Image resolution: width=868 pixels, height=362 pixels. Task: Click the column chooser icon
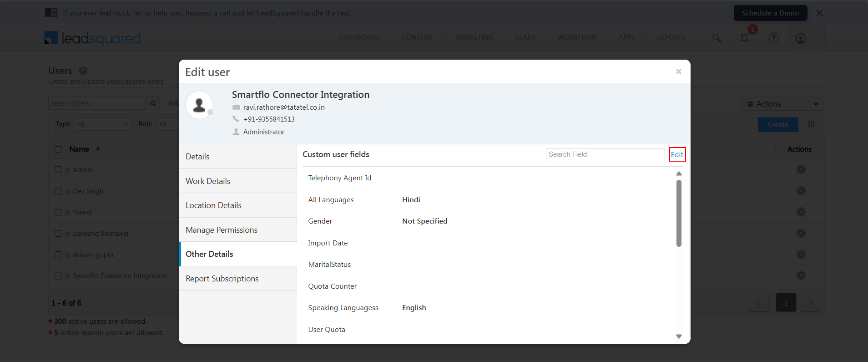click(x=811, y=124)
